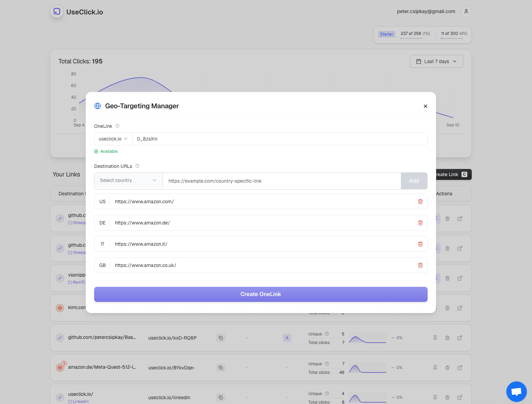The image size is (532, 404).
Task: Click the D_8zsXni OneLink name field
Action: click(x=280, y=139)
